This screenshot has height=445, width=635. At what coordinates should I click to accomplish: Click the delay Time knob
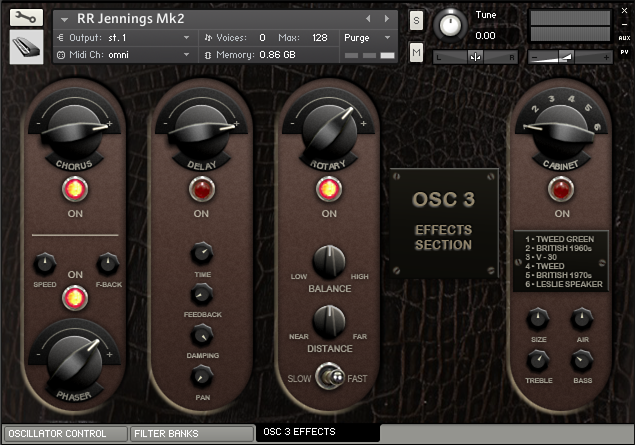202,253
